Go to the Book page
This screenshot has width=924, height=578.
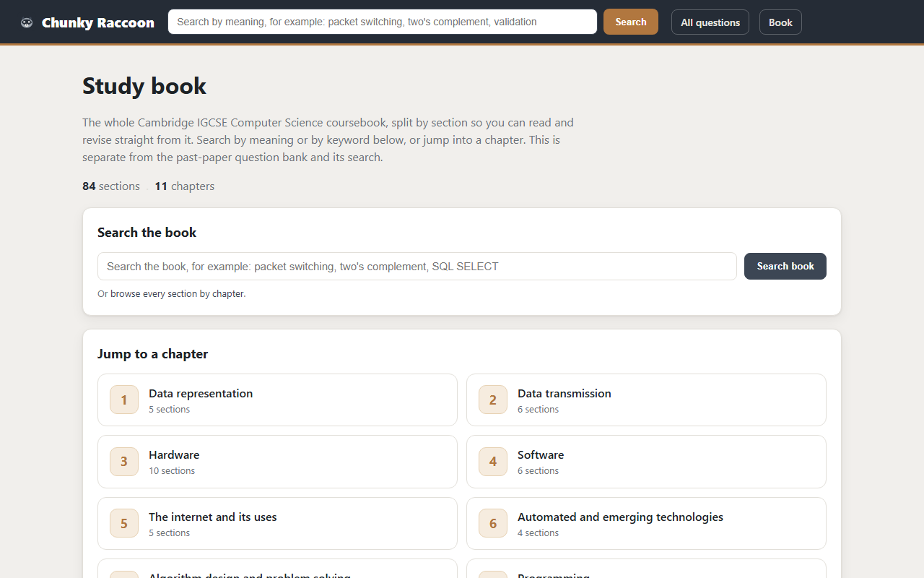point(780,22)
